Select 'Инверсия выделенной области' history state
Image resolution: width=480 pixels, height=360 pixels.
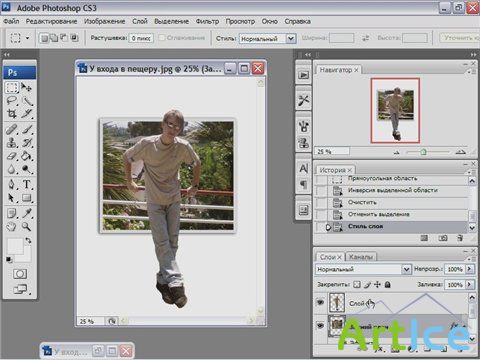393,190
